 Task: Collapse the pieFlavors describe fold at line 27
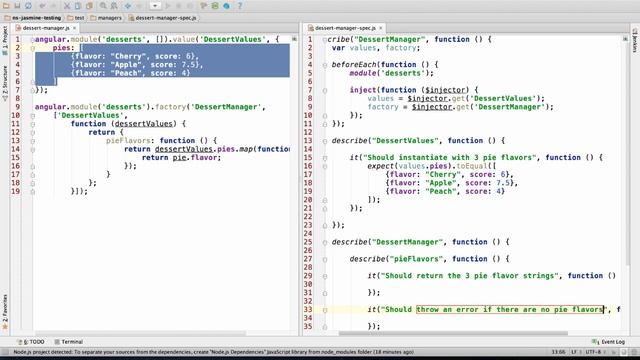(x=325, y=260)
